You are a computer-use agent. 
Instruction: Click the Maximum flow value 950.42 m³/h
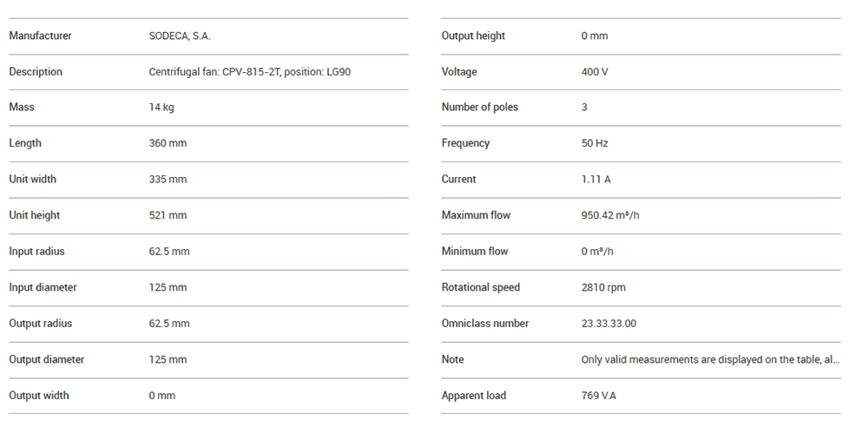(x=610, y=215)
